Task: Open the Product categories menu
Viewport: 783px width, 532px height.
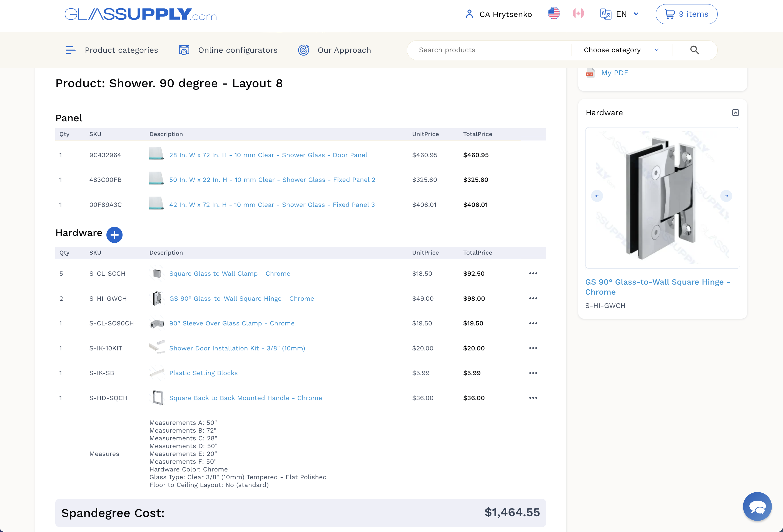Action: (121, 50)
